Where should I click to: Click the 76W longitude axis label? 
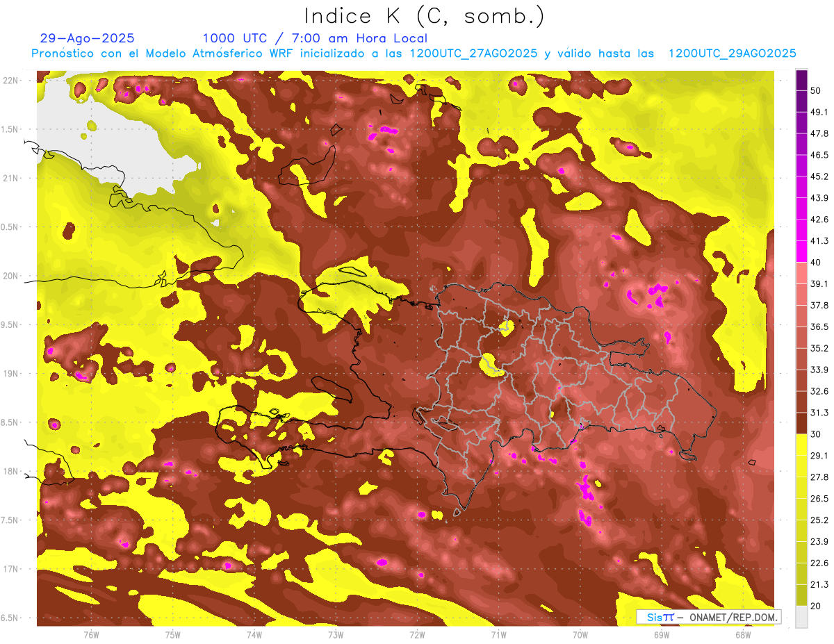tap(91, 634)
